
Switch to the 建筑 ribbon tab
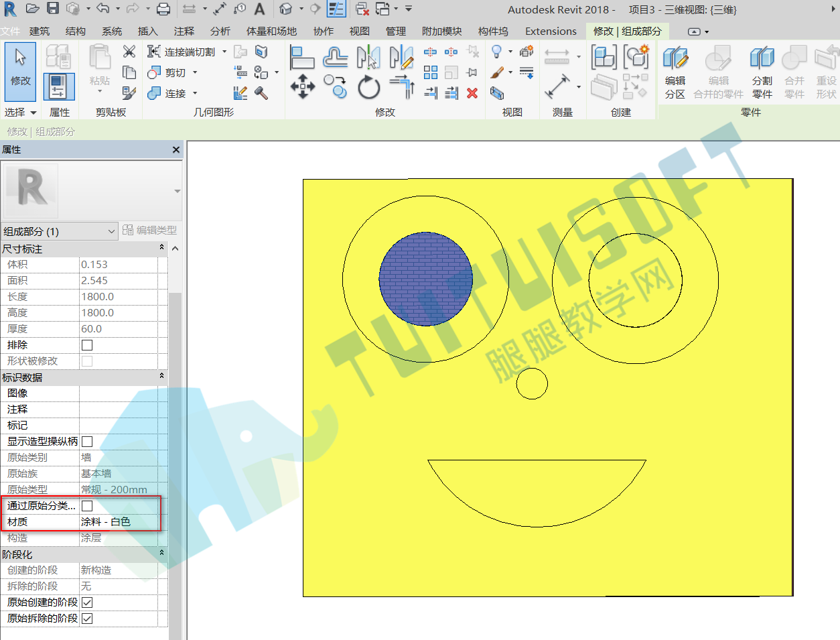[x=40, y=31]
